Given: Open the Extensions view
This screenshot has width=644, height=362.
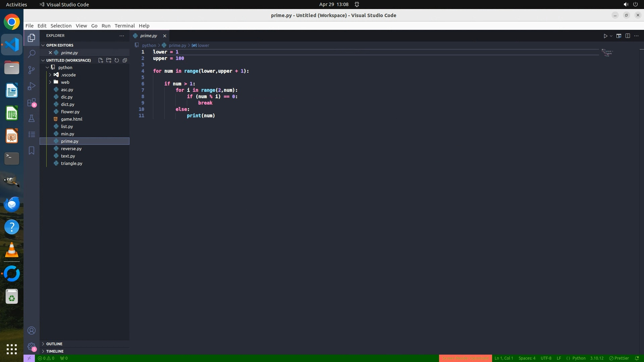Looking at the screenshot, I should (32, 102).
